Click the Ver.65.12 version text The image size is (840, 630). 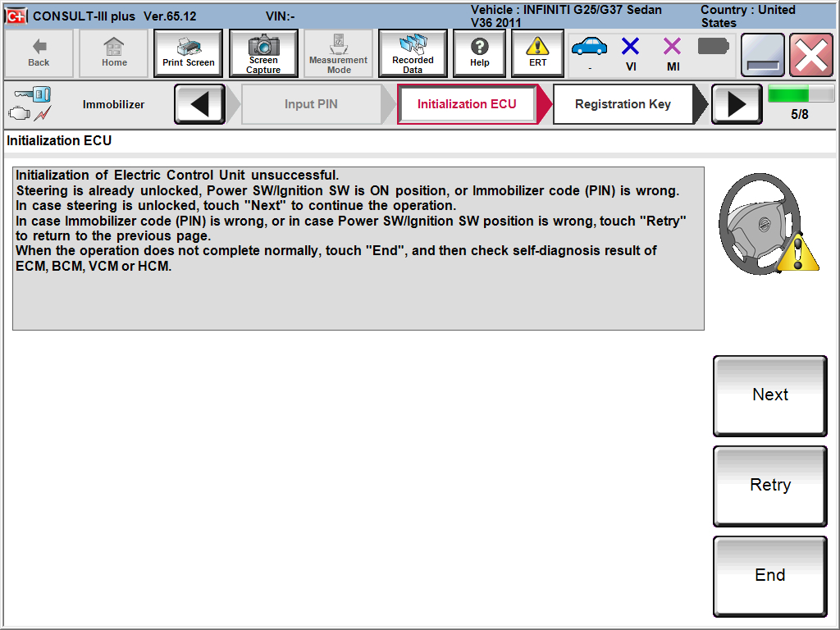[x=170, y=16]
